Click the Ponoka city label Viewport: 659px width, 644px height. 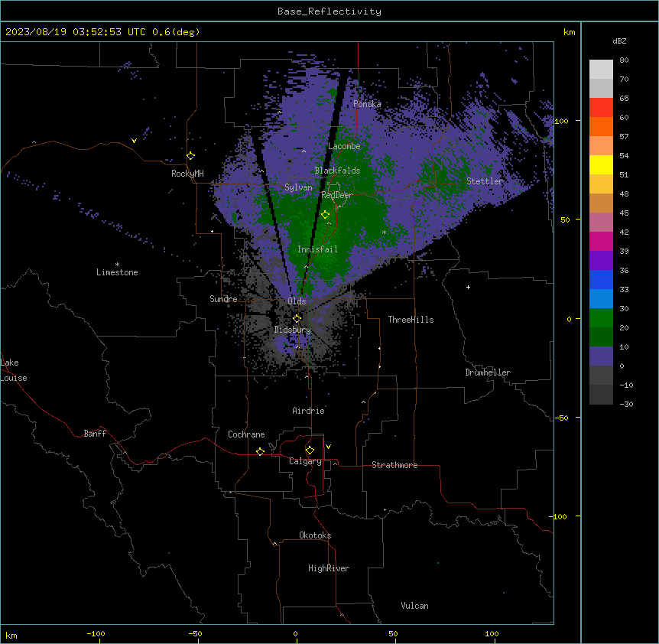click(x=367, y=104)
